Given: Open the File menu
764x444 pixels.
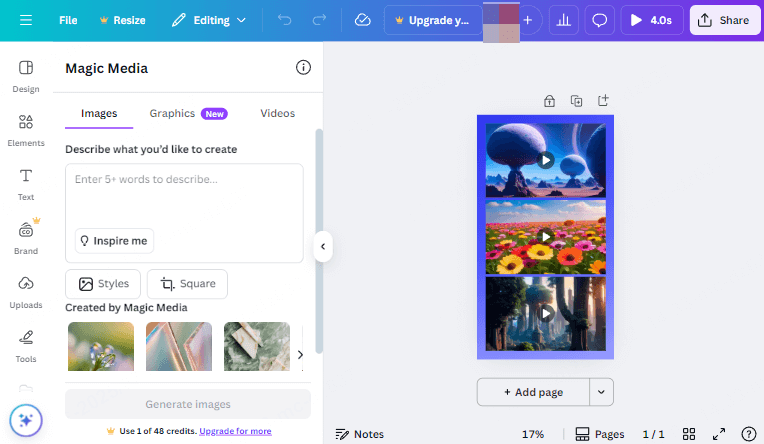Looking at the screenshot, I should pyautogui.click(x=68, y=20).
